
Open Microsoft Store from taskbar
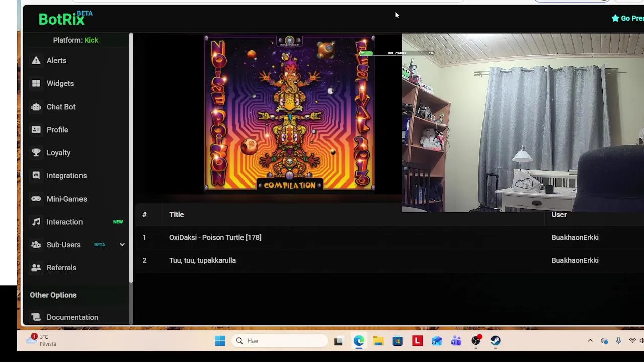coord(397,341)
